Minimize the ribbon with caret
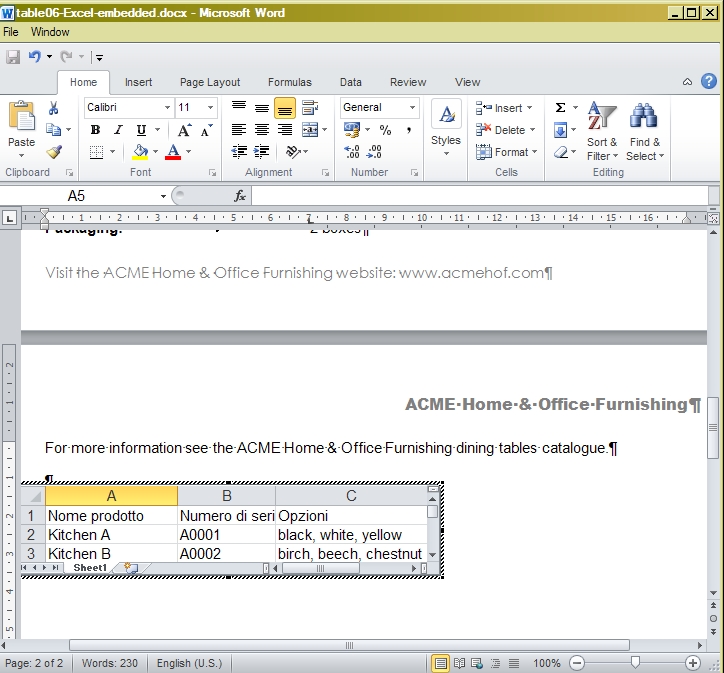724x673 pixels. (x=687, y=82)
